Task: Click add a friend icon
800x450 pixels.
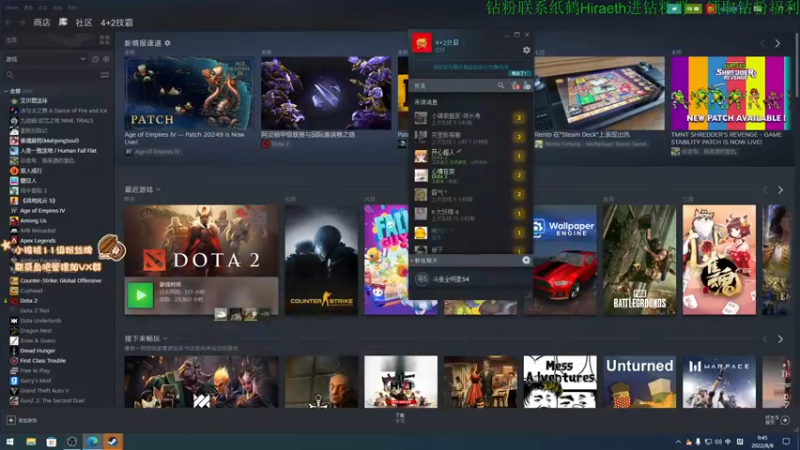Action: [527, 86]
